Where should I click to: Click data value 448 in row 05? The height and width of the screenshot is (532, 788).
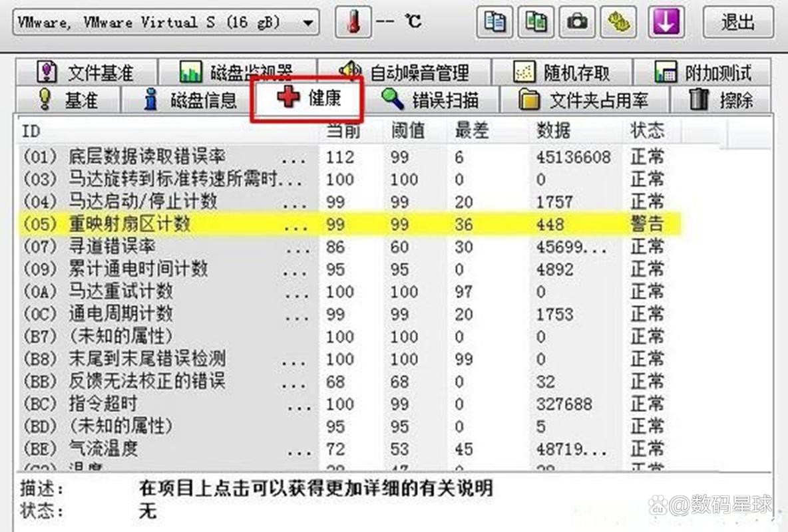click(x=550, y=225)
